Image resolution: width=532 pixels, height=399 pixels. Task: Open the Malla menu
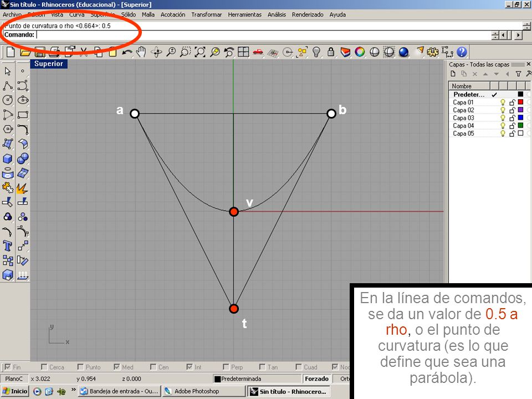(149, 14)
